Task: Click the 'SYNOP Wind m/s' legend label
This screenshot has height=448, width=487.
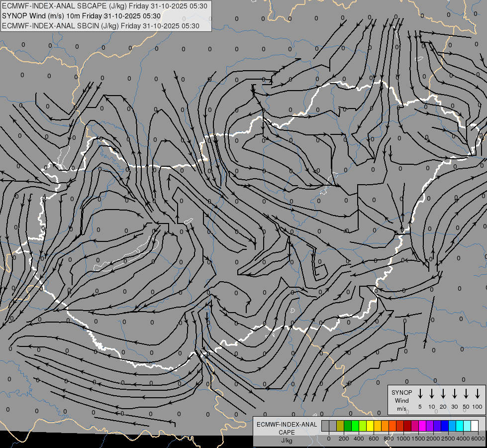Action: 401,400
